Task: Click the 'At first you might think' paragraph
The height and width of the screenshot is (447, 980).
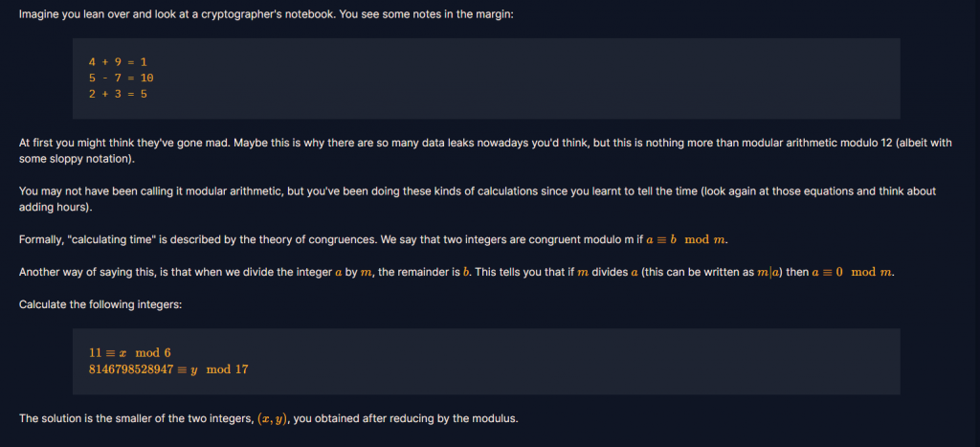Action: coord(485,150)
